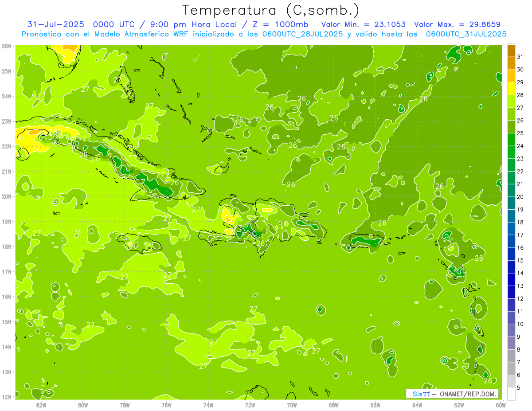532x411 pixels.
Task: Click the green 24–25 color scale band
Action: (x=511, y=140)
